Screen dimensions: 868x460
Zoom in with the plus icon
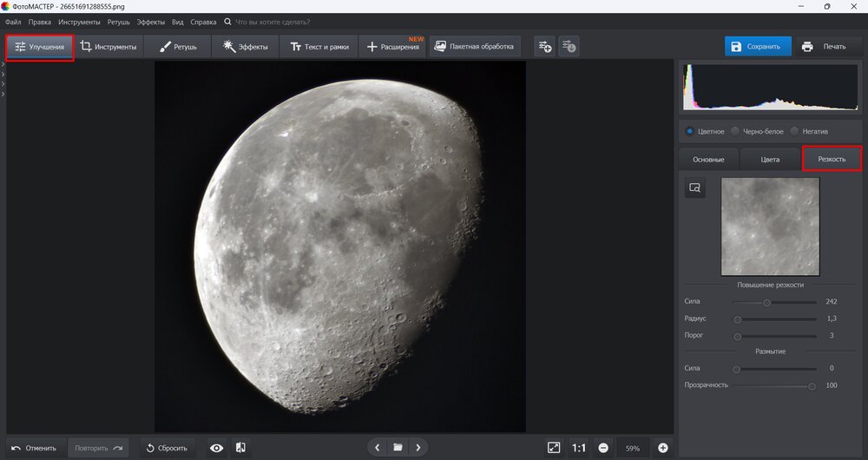tap(663, 448)
